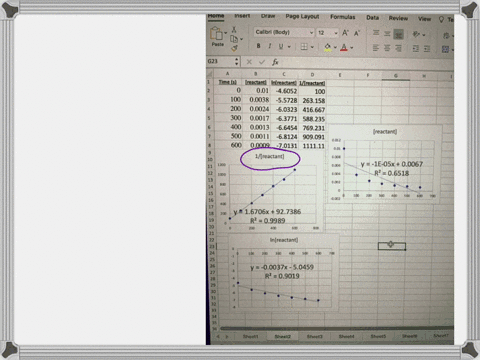Click Increase Indent icon
Screen dimensions: 480x360
click(x=427, y=49)
